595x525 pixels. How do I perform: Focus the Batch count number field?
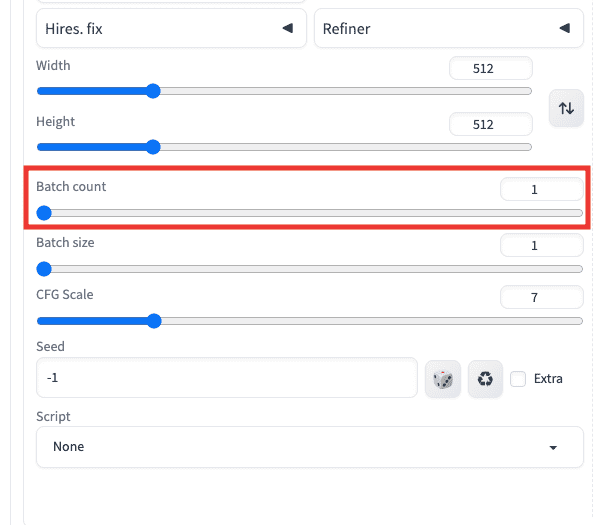tap(541, 189)
